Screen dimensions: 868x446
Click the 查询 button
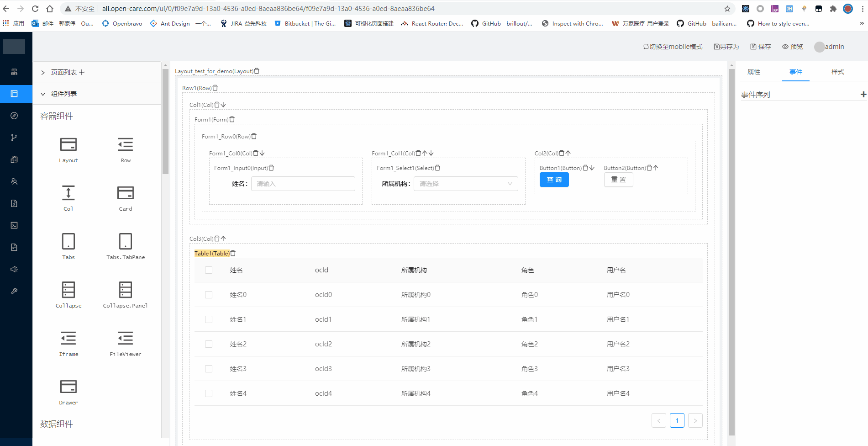click(554, 180)
